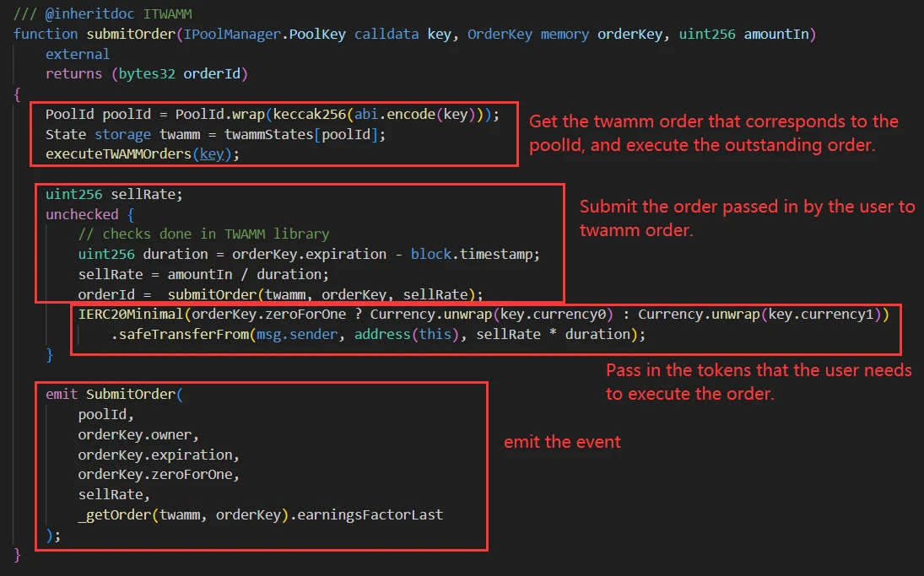Image resolution: width=924 pixels, height=576 pixels.
Task: Select the _getOrder function call
Action: 112,514
